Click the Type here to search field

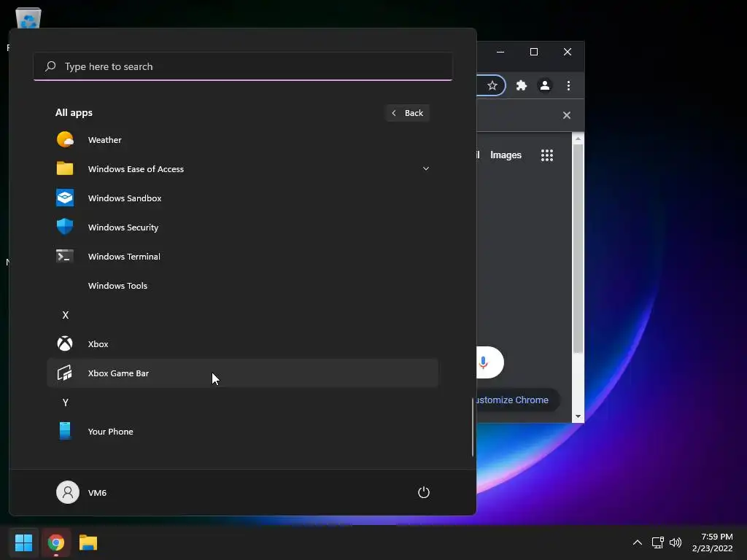coord(242,66)
